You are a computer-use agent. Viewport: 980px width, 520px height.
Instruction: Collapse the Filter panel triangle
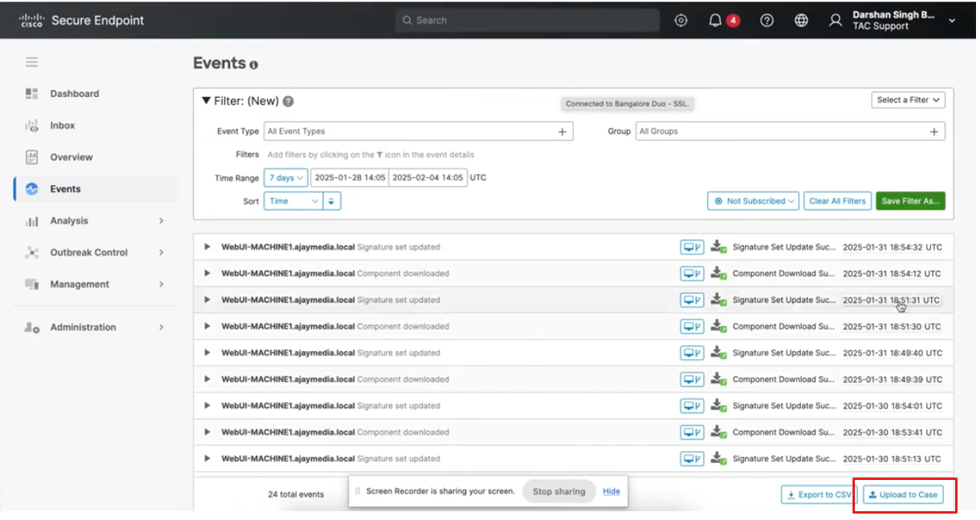click(206, 102)
